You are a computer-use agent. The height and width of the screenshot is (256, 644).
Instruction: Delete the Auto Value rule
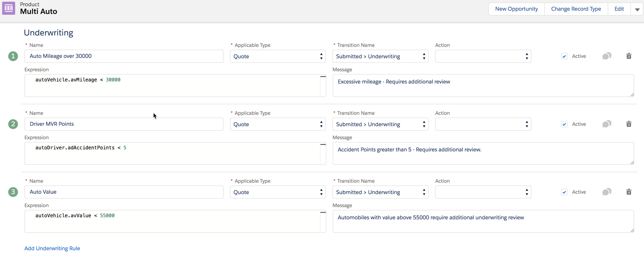629,192
